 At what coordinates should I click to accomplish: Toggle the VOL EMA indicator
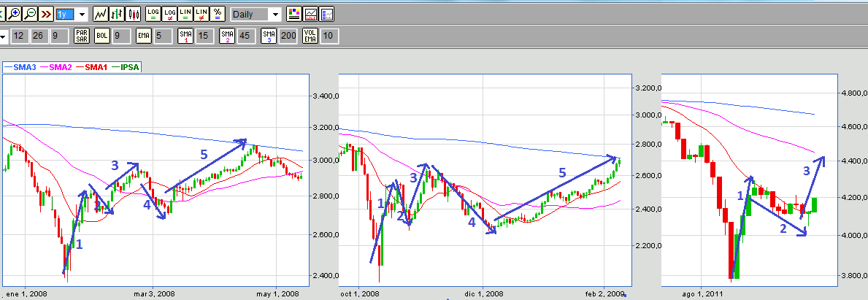pyautogui.click(x=311, y=36)
